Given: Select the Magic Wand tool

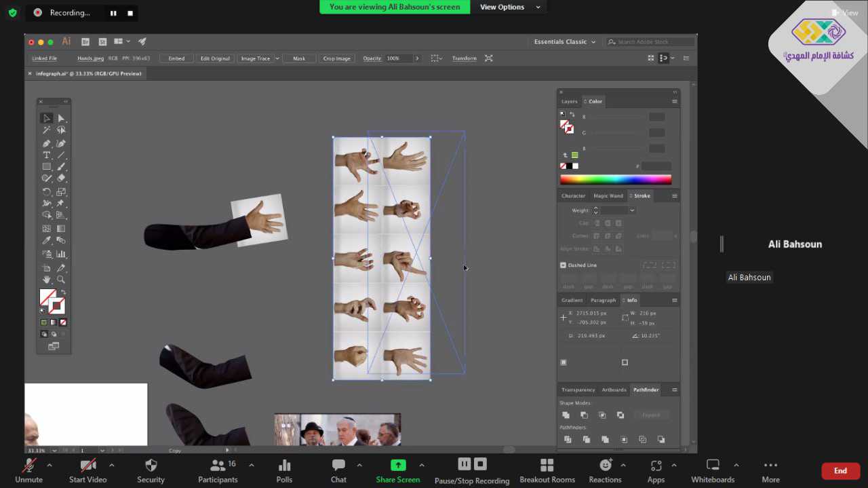Looking at the screenshot, I should click(x=46, y=130).
